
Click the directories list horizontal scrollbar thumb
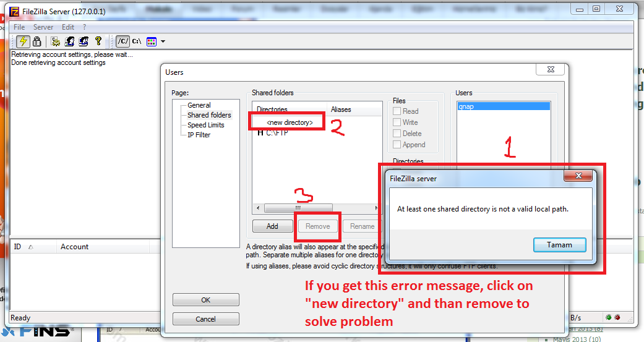298,208
